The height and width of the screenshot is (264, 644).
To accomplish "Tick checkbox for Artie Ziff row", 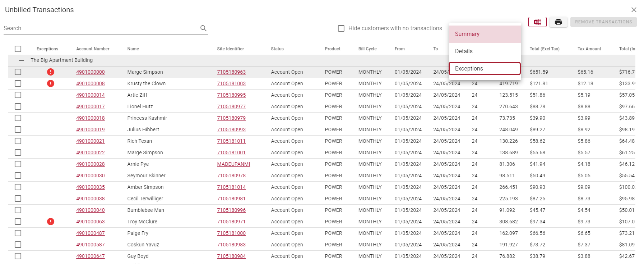I will [18, 95].
